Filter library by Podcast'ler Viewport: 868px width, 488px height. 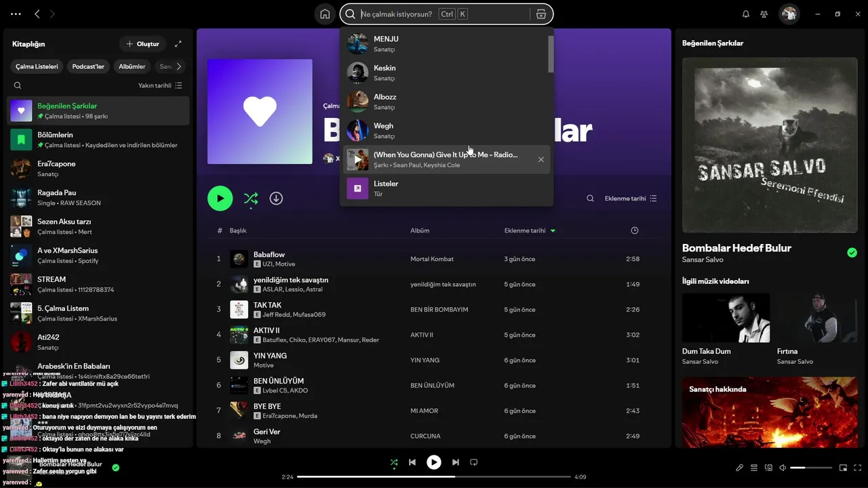[x=88, y=66]
